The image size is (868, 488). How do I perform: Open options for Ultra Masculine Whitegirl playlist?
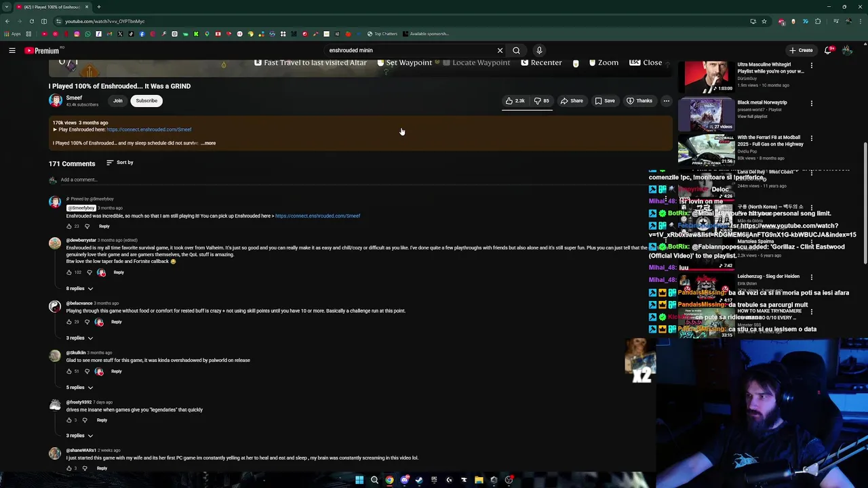click(x=811, y=66)
